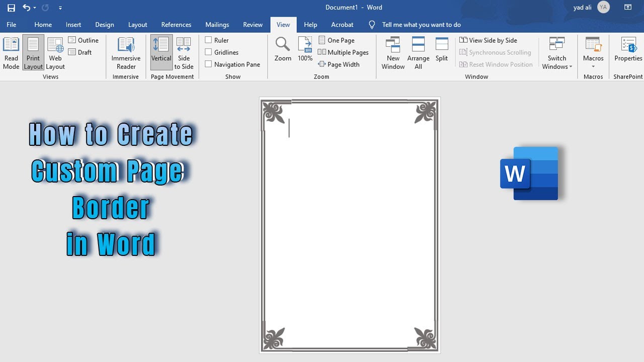Open the Zoom dialog magnifier
644x362 pixels.
(x=283, y=49)
